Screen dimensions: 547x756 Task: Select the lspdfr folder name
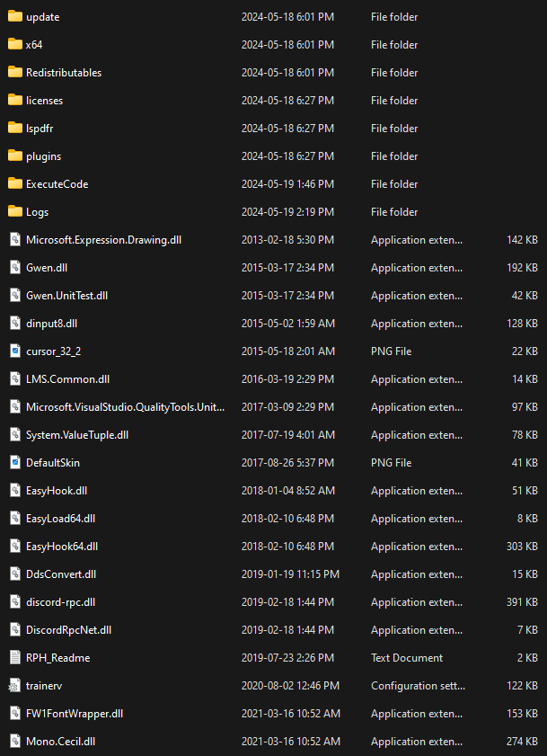coord(40,129)
